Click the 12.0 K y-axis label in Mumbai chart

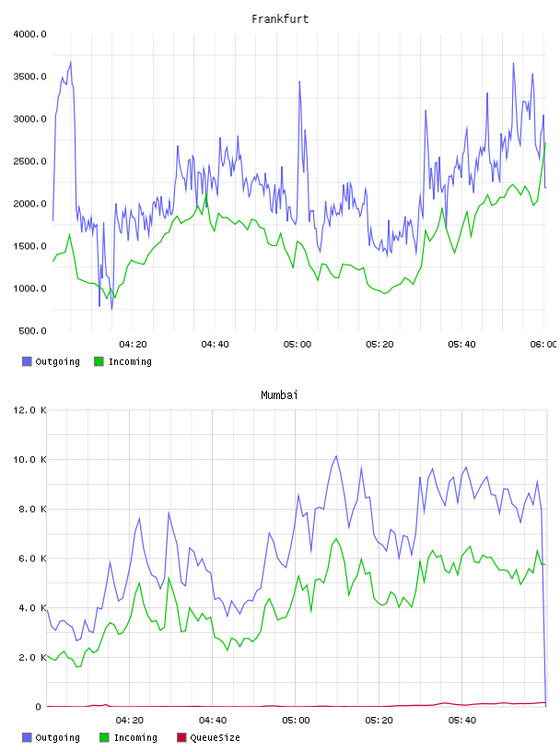(29, 410)
